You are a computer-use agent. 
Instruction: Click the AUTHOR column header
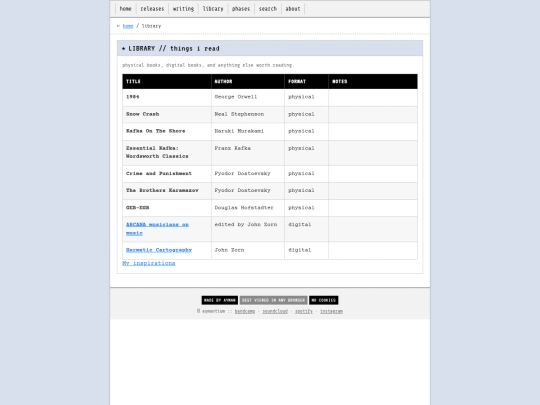coord(248,82)
